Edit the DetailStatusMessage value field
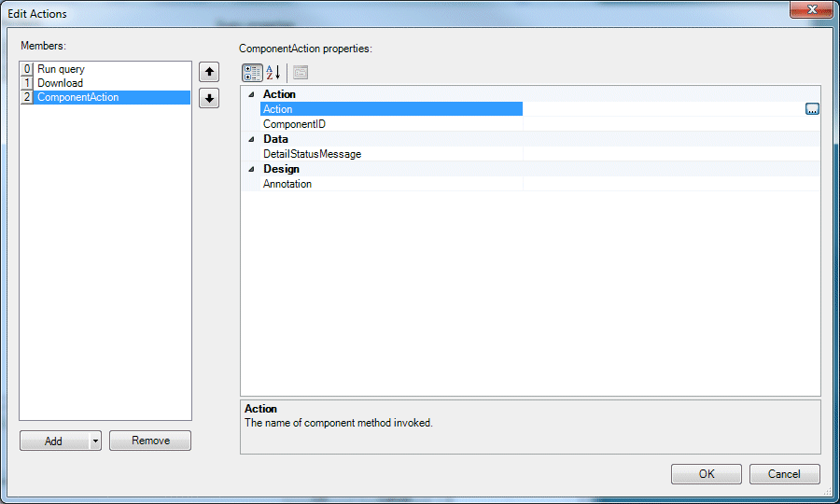This screenshot has width=840, height=504. pyautogui.click(x=671, y=154)
